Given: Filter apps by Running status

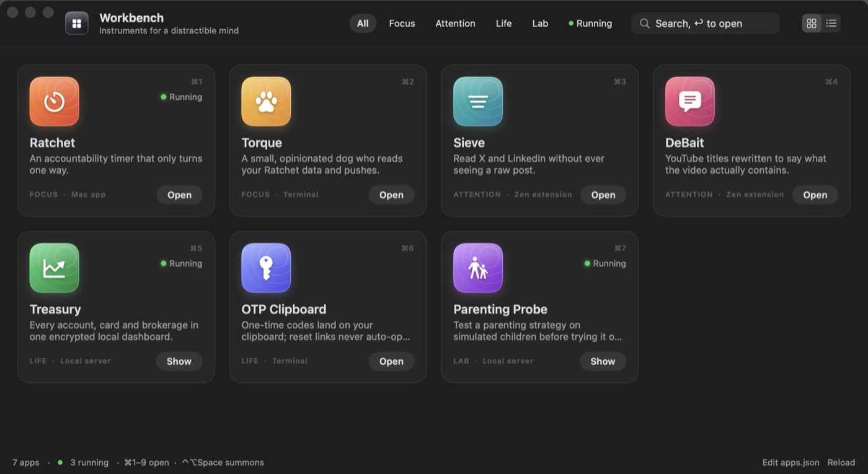Looking at the screenshot, I should tap(590, 24).
